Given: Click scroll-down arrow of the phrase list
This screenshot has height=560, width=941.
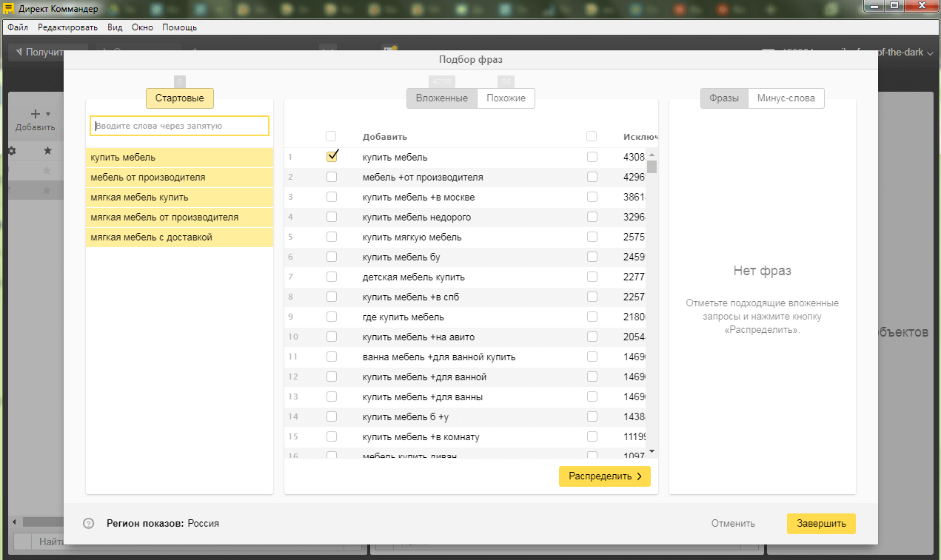Looking at the screenshot, I should 652,451.
